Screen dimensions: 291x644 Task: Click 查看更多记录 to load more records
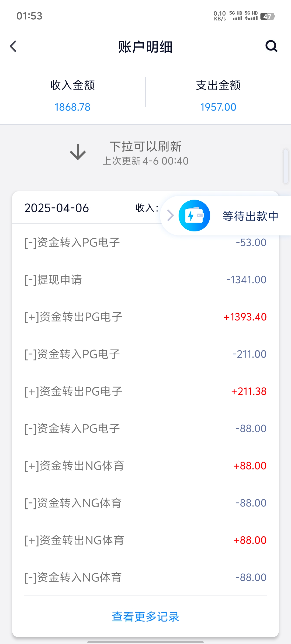pyautogui.click(x=145, y=617)
